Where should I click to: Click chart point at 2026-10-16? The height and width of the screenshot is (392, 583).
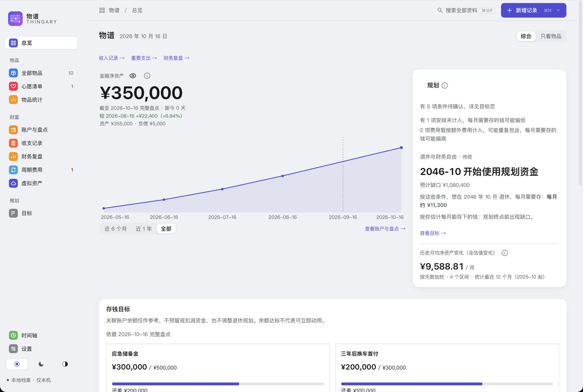[401, 148]
